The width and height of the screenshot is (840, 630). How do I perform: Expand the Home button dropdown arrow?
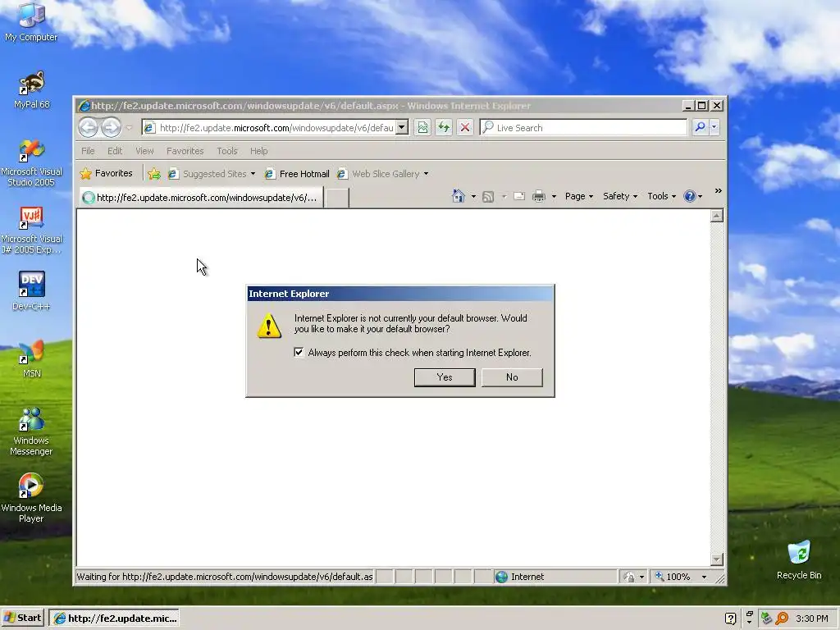click(473, 197)
